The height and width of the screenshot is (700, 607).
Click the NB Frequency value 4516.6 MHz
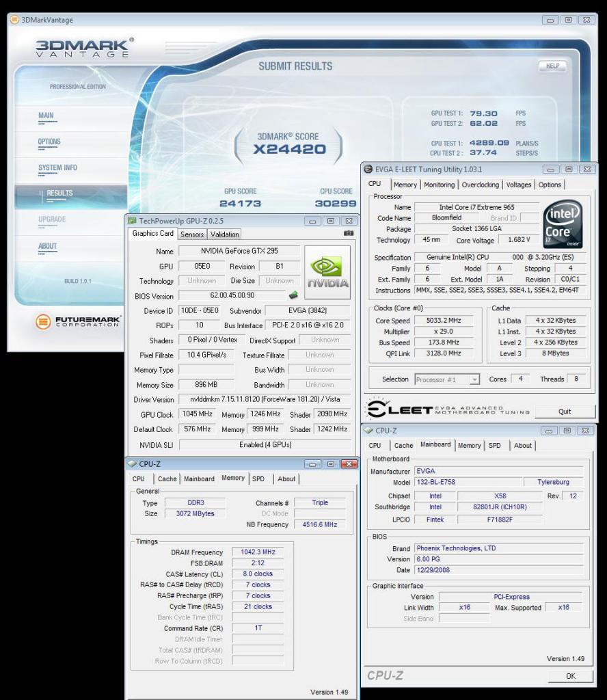click(x=320, y=524)
